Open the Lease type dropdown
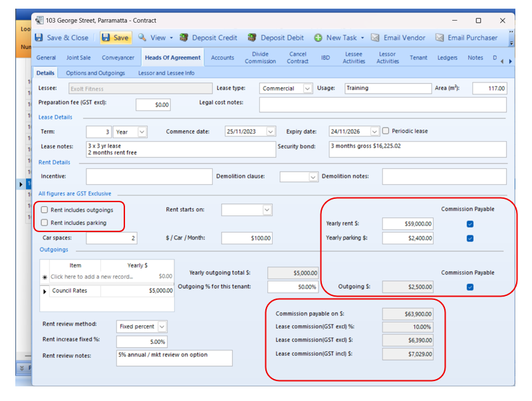This screenshot has height=401, width=532. (307, 88)
